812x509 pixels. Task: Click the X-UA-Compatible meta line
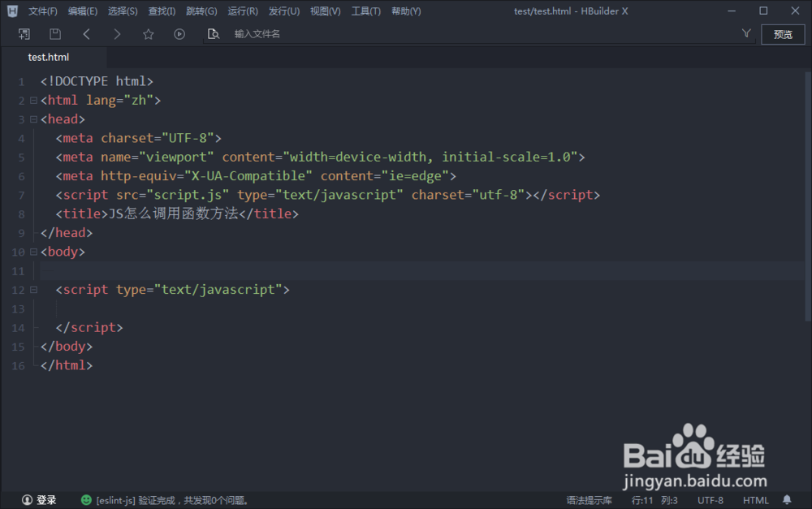coord(256,176)
